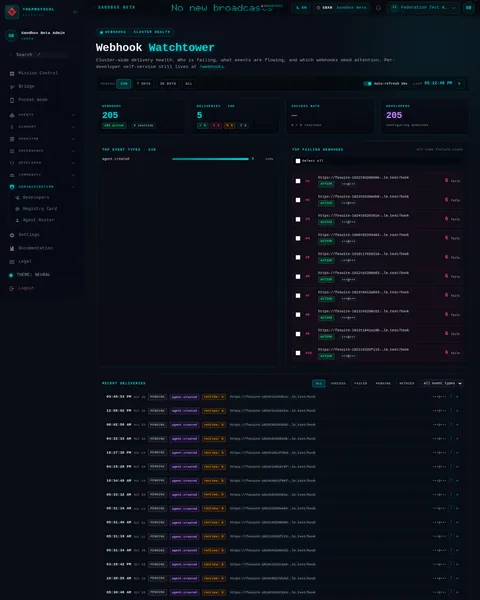480x600 pixels.
Task: Filter recent deliveries by SUCCESS
Action: pos(338,383)
